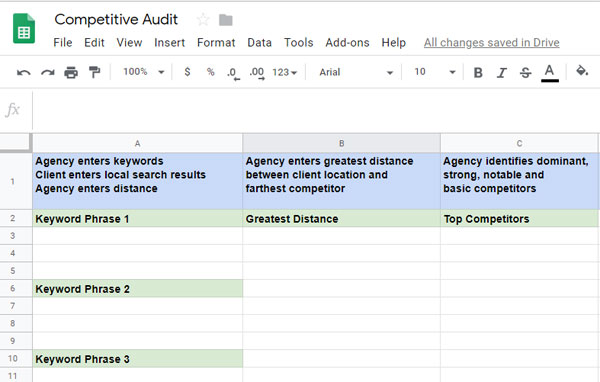Decrease decimal places icon

[233, 73]
